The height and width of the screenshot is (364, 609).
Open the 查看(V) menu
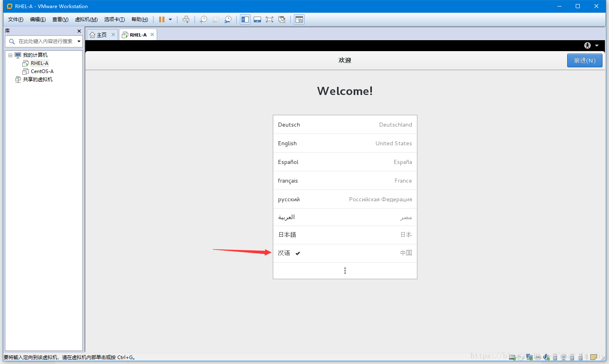tap(60, 19)
